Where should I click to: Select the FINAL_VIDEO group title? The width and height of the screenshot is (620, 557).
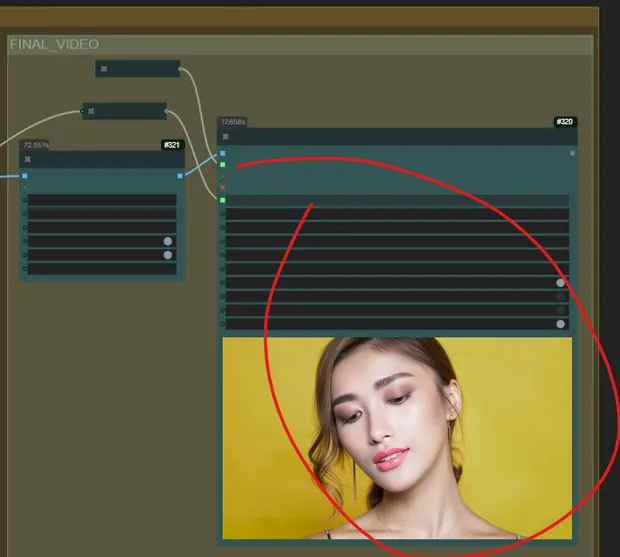click(x=55, y=45)
